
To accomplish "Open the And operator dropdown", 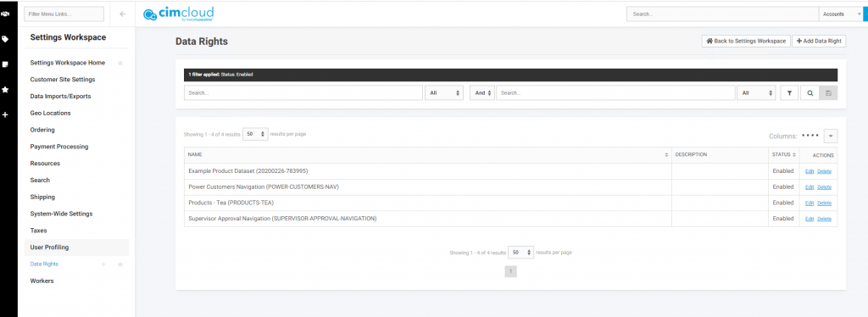I will click(482, 93).
